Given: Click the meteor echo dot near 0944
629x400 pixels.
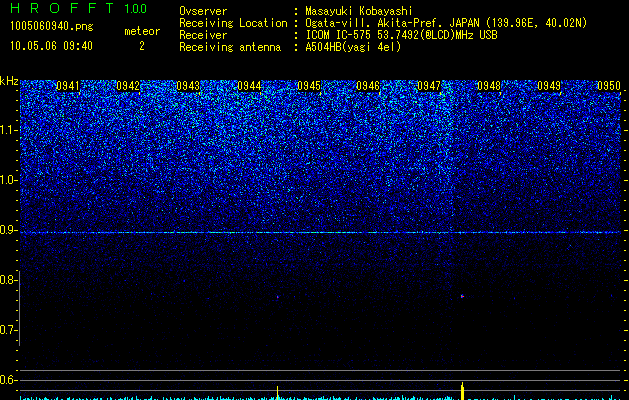Looking at the screenshot, I should point(277,297).
